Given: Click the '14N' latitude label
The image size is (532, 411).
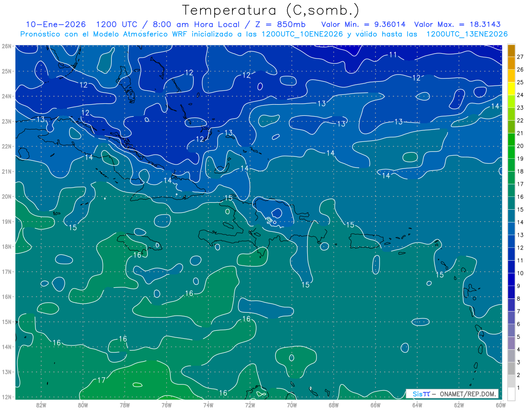Looking at the screenshot, I should 7,347.
